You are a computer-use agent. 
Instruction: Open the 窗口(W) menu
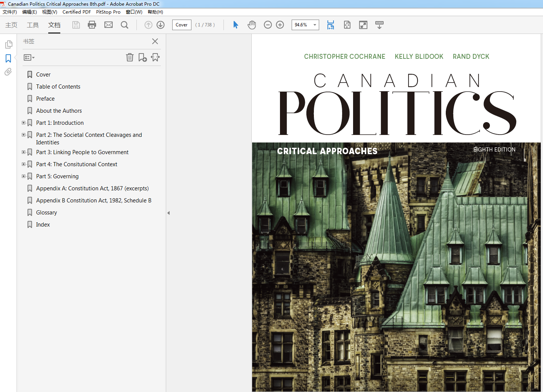coord(134,12)
